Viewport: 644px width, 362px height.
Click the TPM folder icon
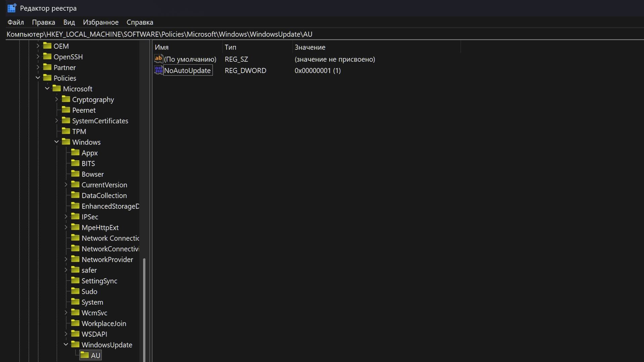point(66,131)
